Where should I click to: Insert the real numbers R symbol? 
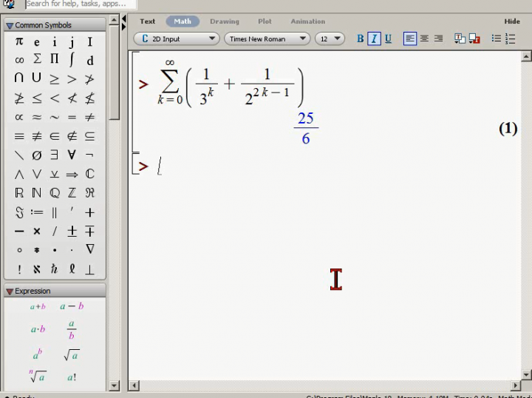click(x=19, y=193)
